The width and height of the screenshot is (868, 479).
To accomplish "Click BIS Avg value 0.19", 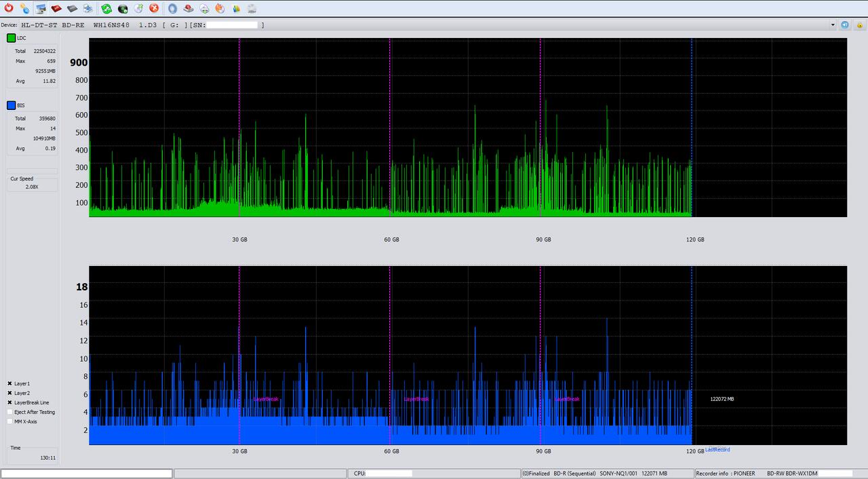I will click(x=50, y=148).
